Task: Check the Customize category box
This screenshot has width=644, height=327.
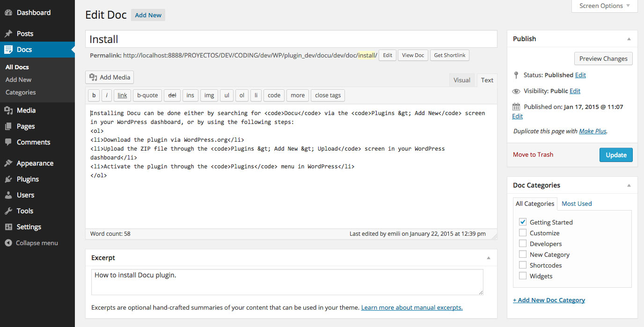Action: point(523,233)
